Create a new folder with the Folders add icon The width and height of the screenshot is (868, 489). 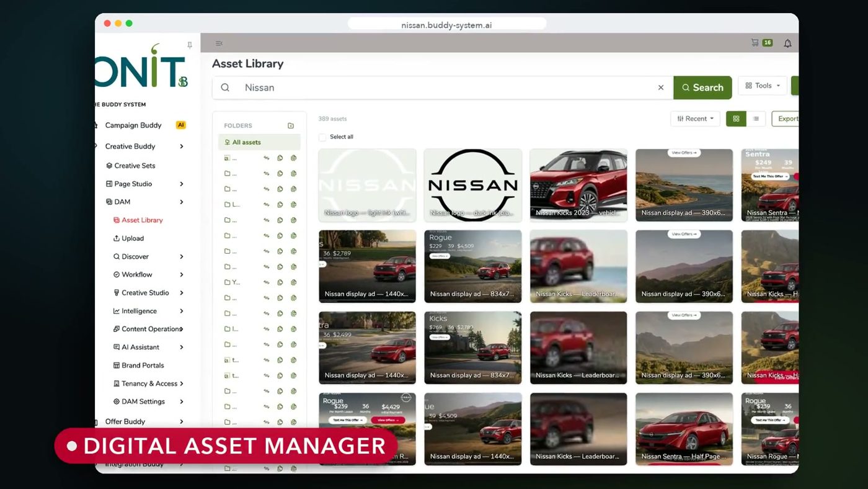point(291,125)
